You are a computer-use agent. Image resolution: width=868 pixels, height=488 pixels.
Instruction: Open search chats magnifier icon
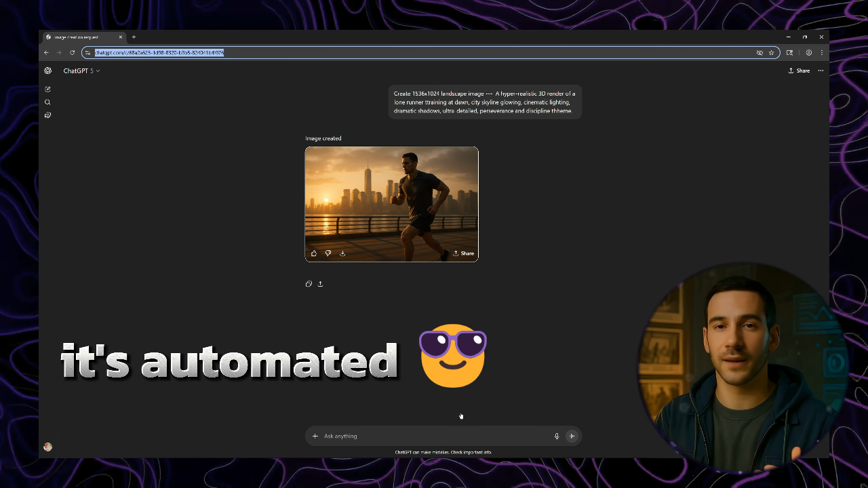(47, 102)
